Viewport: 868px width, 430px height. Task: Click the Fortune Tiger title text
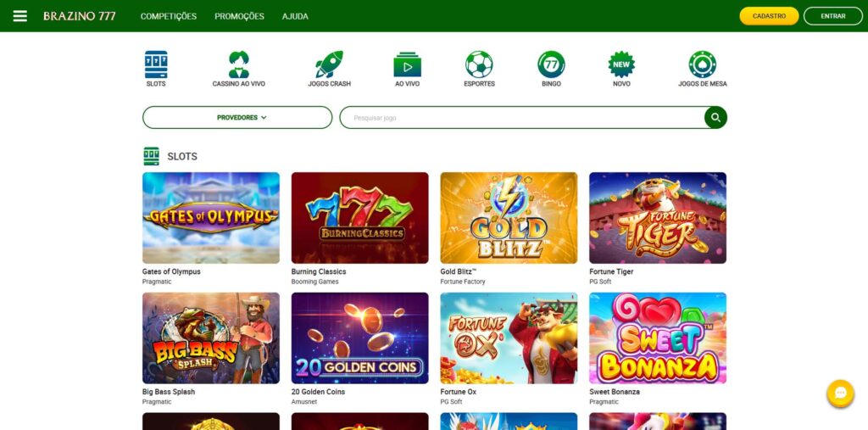coord(611,271)
